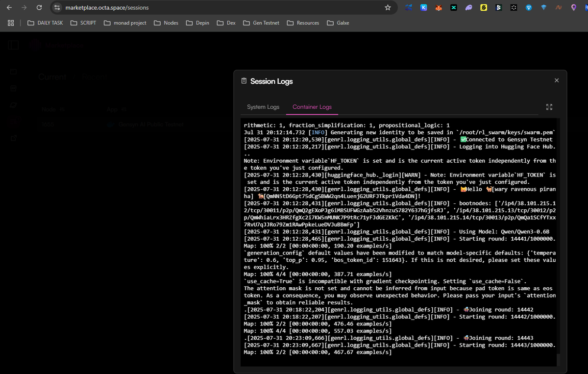Open the blue diamond extension
The image size is (588, 374).
pyautogui.click(x=543, y=7)
